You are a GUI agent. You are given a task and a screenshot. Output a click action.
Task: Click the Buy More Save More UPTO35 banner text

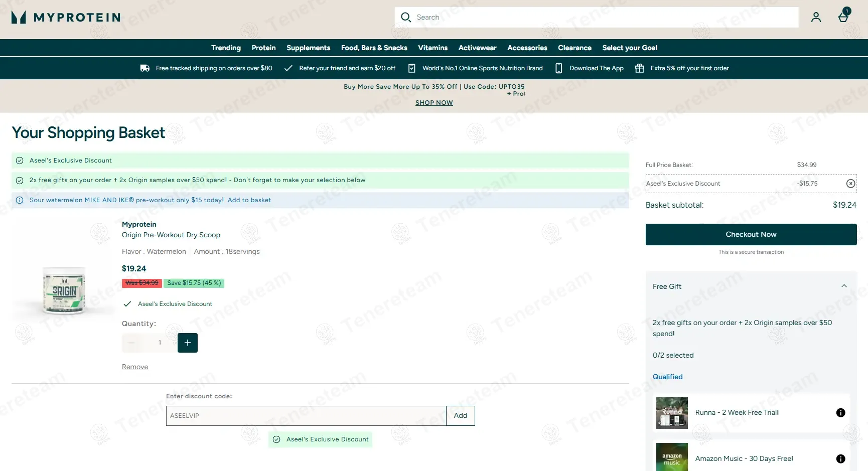coord(434,87)
